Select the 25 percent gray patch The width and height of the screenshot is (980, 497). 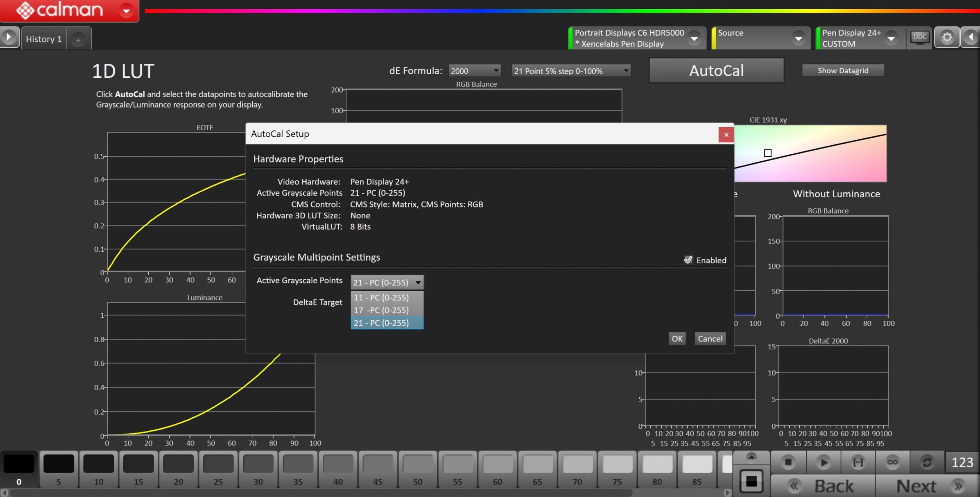click(x=218, y=470)
